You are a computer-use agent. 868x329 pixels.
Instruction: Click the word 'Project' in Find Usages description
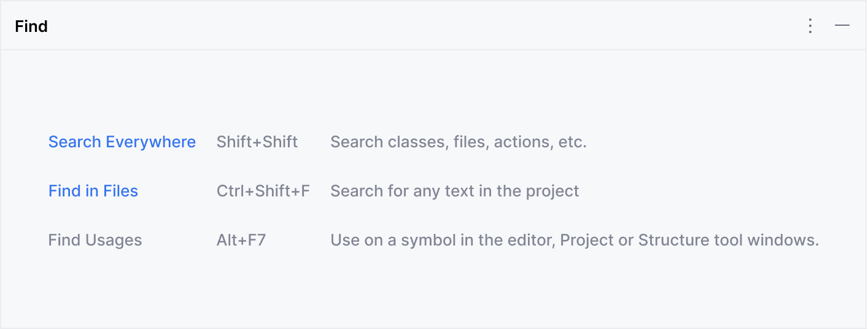coord(587,240)
